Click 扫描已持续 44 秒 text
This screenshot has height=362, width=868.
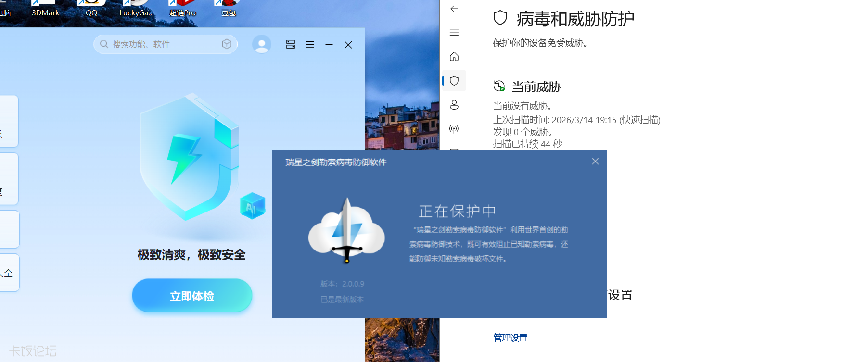pos(527,144)
